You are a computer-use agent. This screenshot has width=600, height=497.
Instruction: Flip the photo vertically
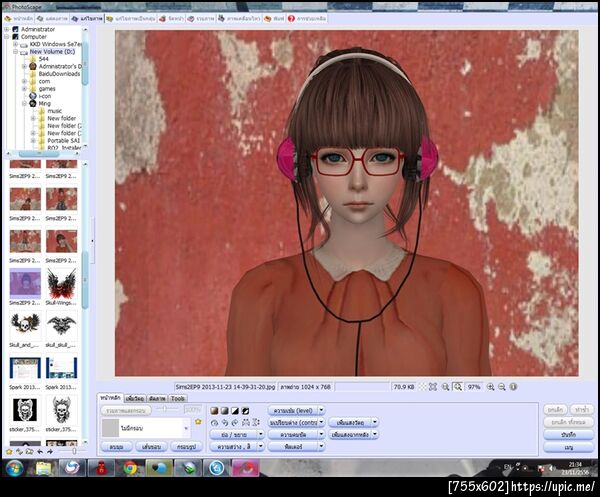pyautogui.click(x=256, y=422)
